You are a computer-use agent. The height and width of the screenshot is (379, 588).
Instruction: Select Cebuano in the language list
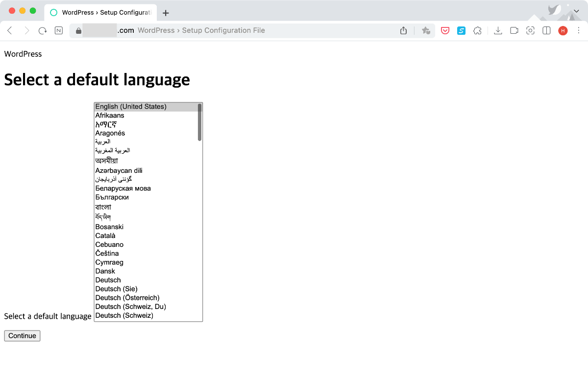click(146, 244)
